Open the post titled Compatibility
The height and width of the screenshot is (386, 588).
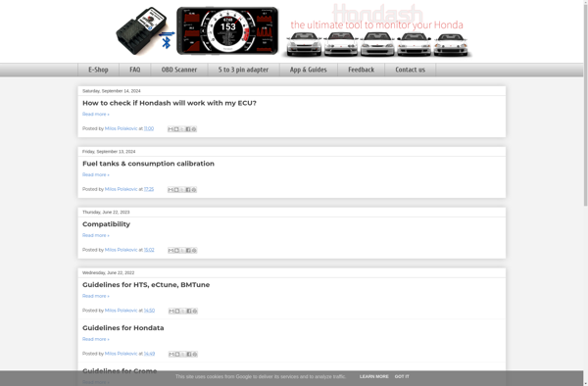tap(106, 224)
